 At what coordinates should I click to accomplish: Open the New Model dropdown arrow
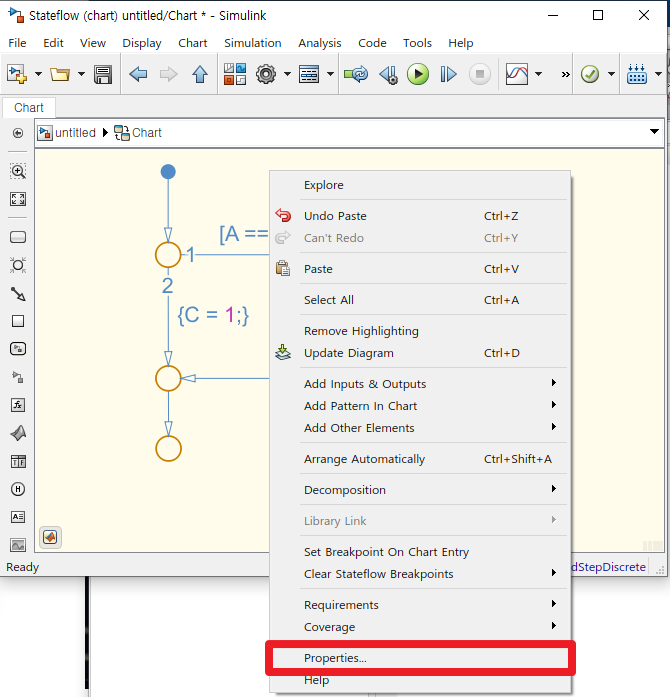pos(38,74)
